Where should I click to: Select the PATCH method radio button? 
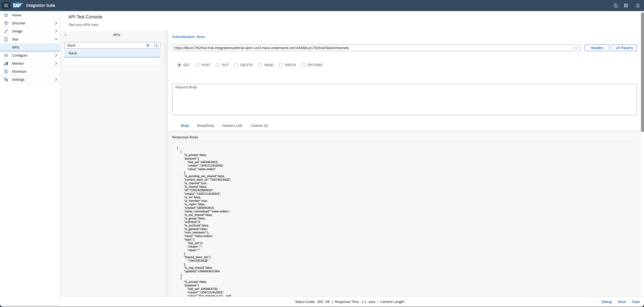point(281,65)
